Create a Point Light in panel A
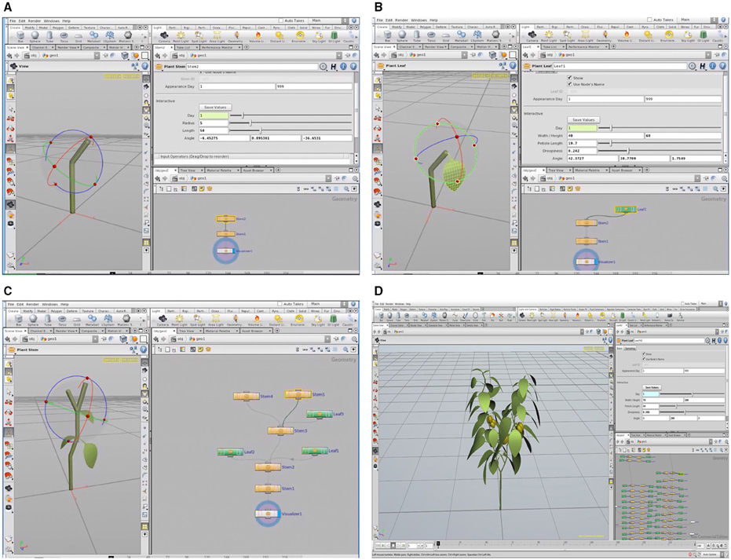The height and width of the screenshot is (560, 731). tap(181, 37)
